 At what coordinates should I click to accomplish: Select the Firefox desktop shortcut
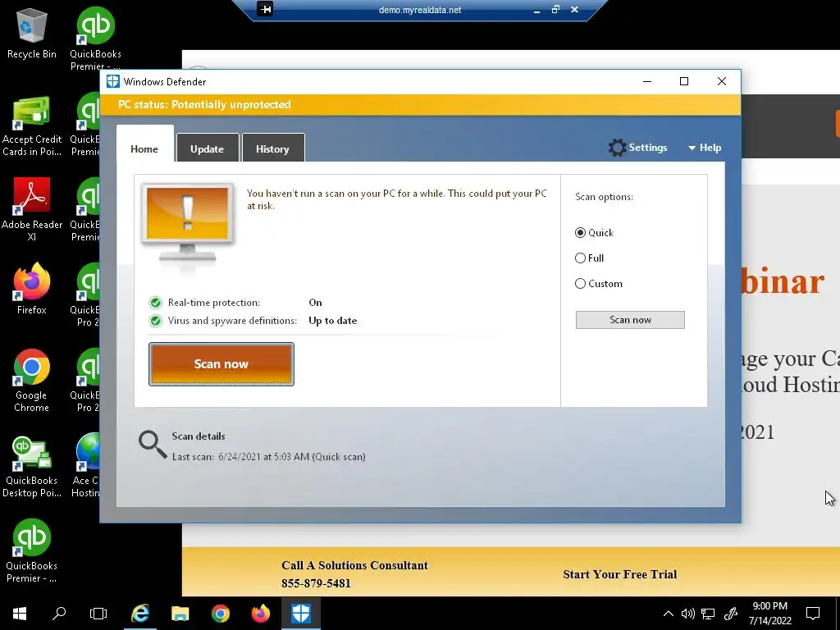click(32, 289)
